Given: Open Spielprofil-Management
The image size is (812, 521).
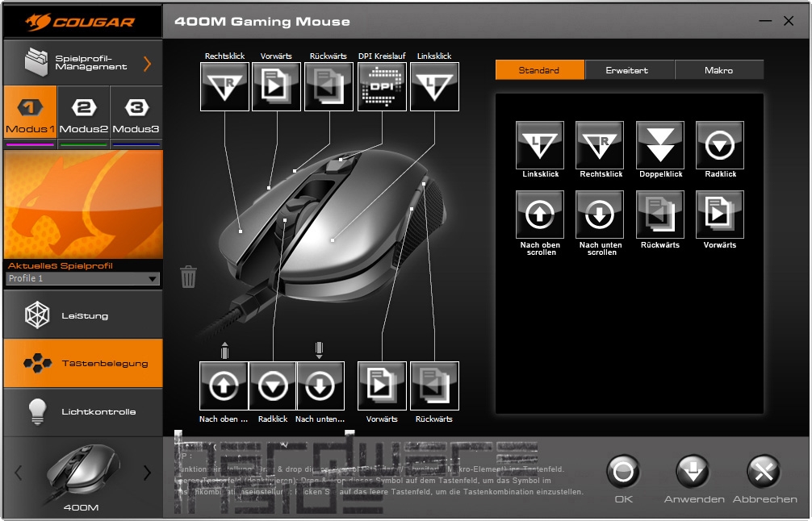Looking at the screenshot, I should pos(83,63).
